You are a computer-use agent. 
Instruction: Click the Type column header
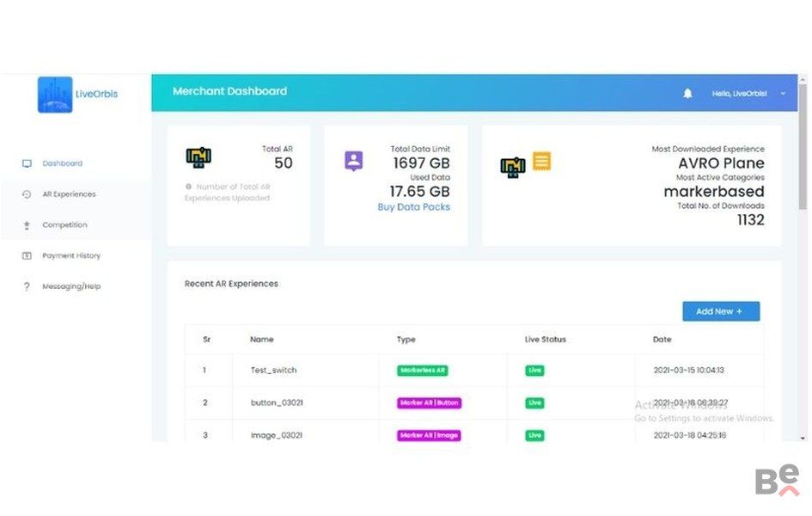pos(406,340)
